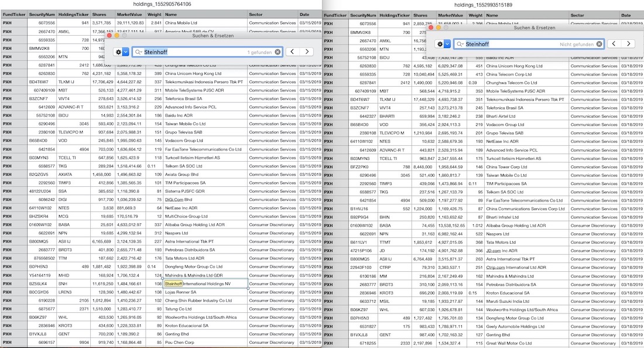Select the SNH ticker cell
The height and width of the screenshot is (348, 644).
pos(74,284)
